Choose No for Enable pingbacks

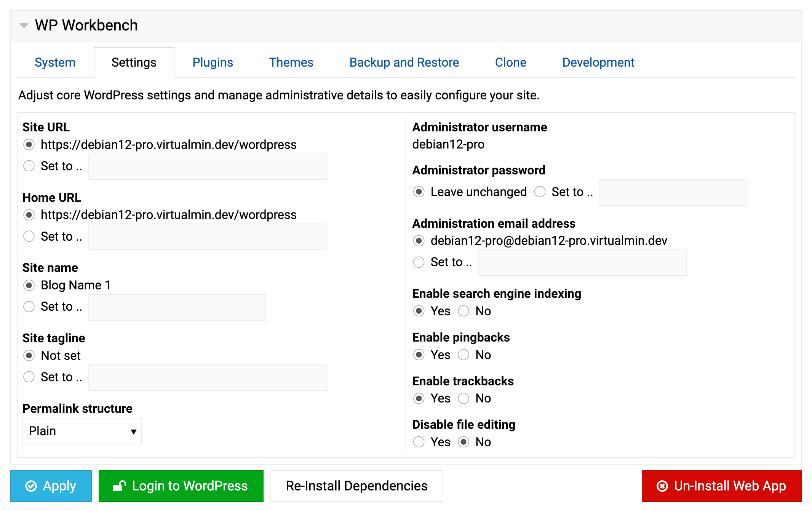[x=464, y=355]
